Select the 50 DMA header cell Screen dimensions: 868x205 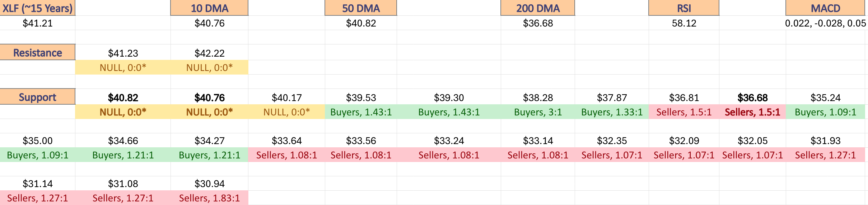(361, 8)
